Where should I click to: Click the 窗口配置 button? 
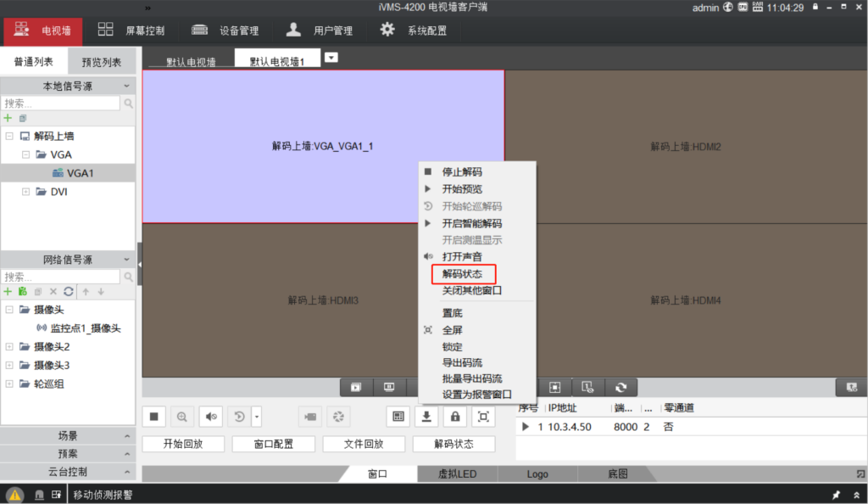pyautogui.click(x=273, y=444)
